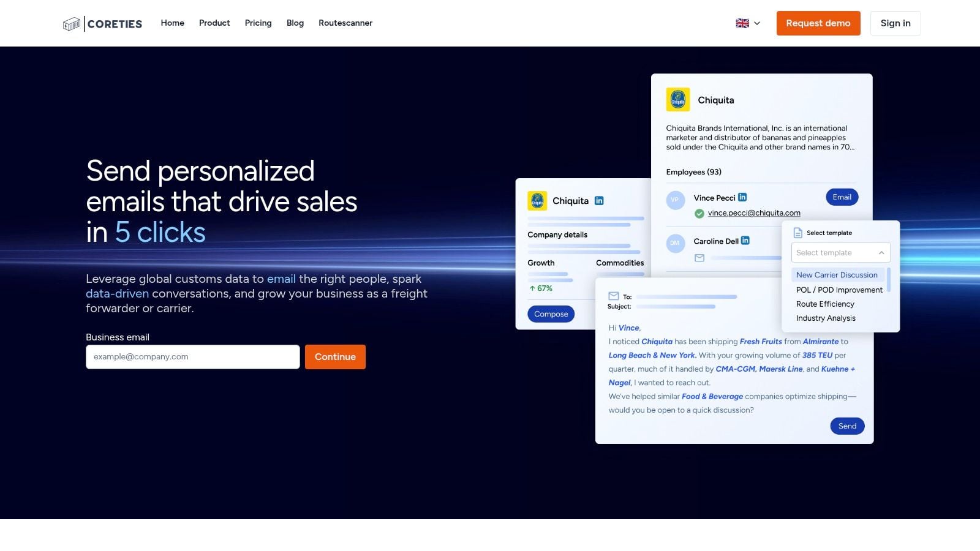Click the envelope icon under Caroline Dell

pyautogui.click(x=699, y=258)
